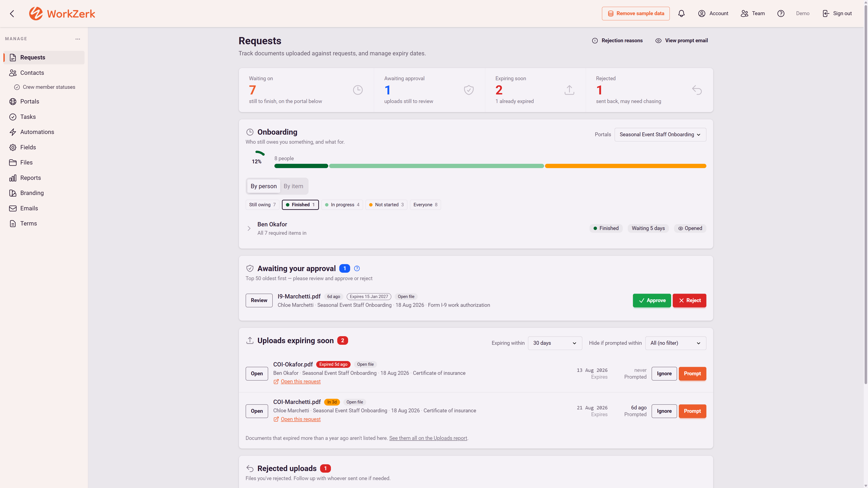Open Hide if prompted within dropdown
Viewport: 868px width, 488px height.
675,343
